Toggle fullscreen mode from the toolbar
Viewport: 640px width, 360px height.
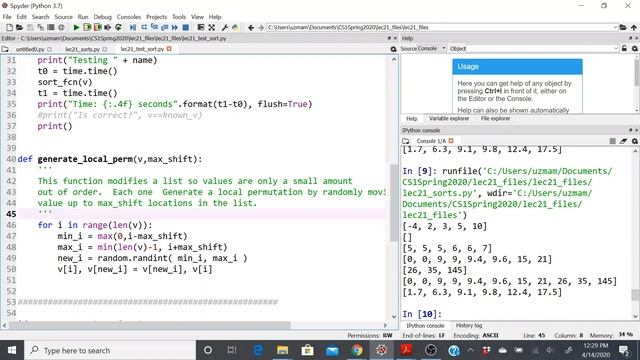pyautogui.click(x=211, y=27)
